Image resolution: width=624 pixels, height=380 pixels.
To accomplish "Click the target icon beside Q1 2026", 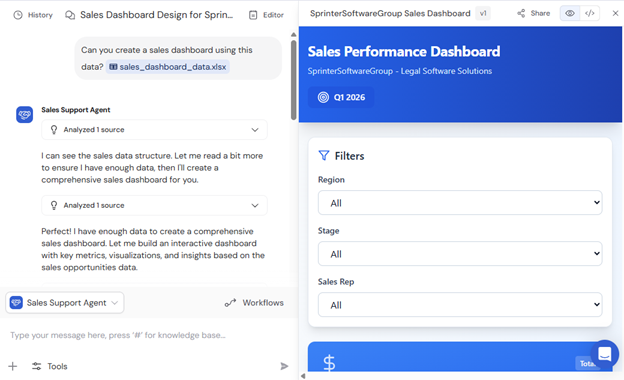I will coord(323,97).
